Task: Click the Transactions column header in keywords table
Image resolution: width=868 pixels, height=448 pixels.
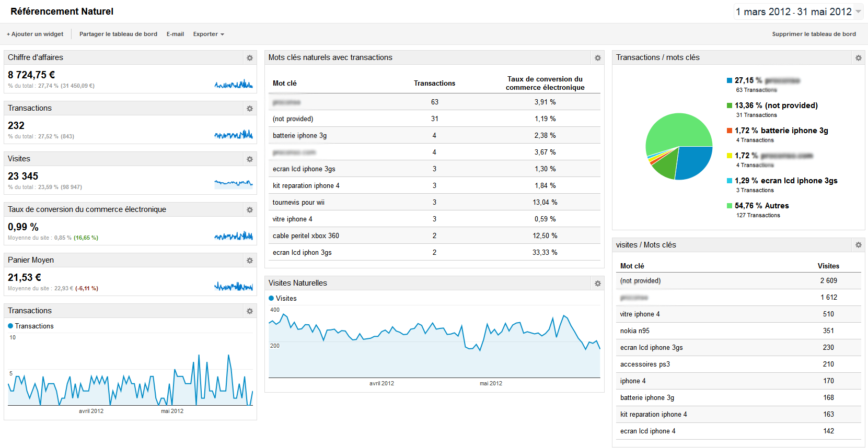Action: [434, 84]
